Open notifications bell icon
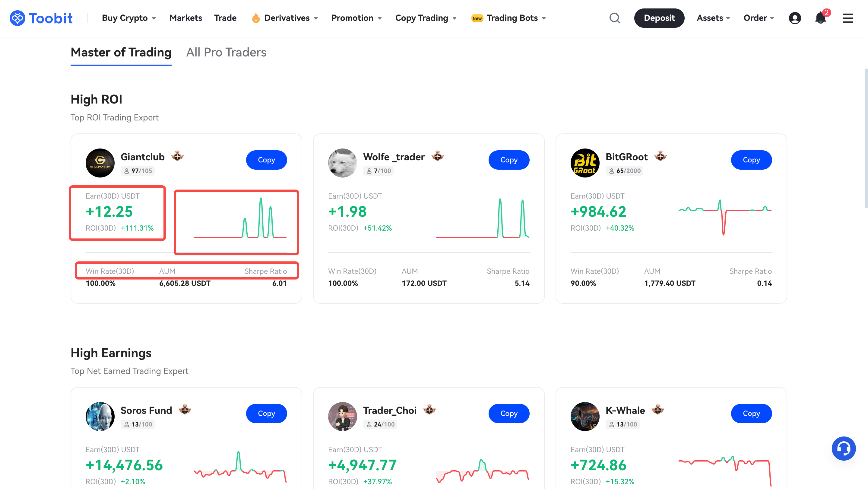 (x=821, y=18)
